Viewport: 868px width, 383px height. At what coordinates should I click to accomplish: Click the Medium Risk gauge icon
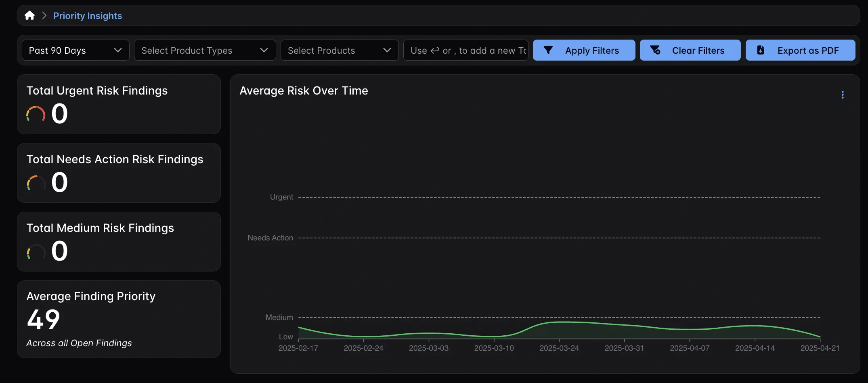pos(36,251)
